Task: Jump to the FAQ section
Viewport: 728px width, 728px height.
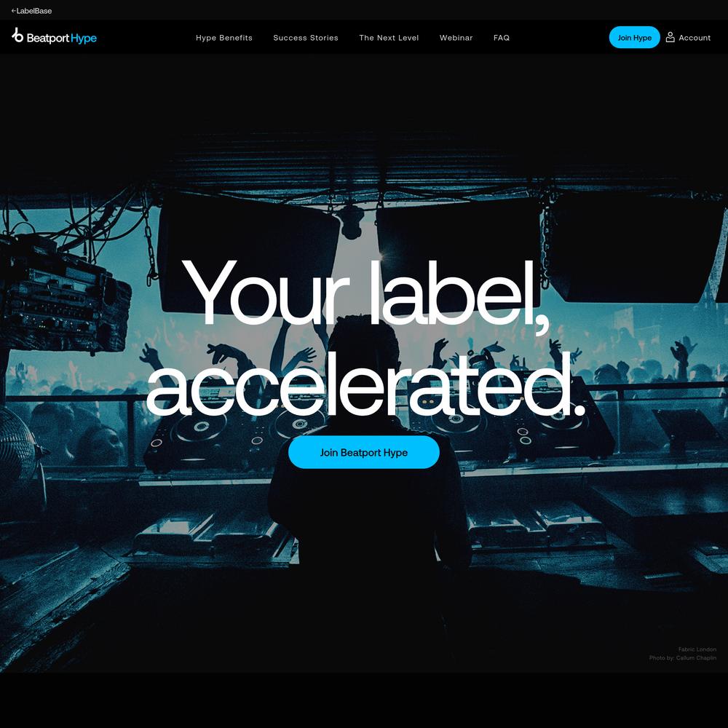Action: [x=502, y=38]
